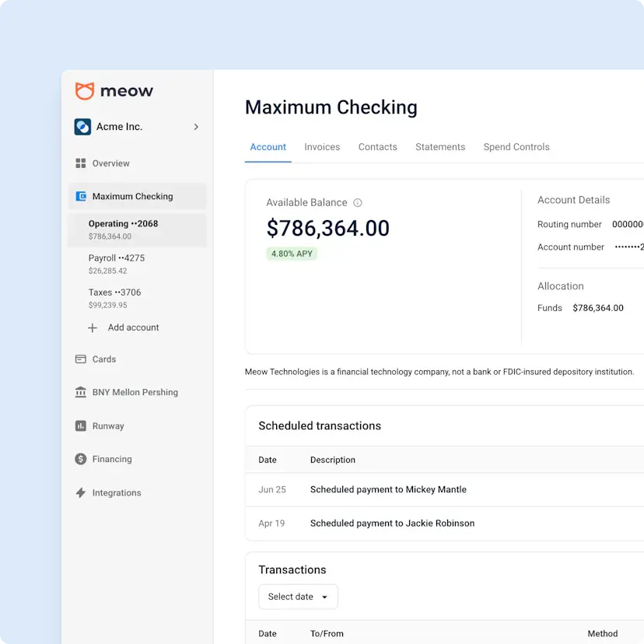This screenshot has width=644, height=644.
Task: Switch to the Statements tab
Action: pyautogui.click(x=440, y=147)
